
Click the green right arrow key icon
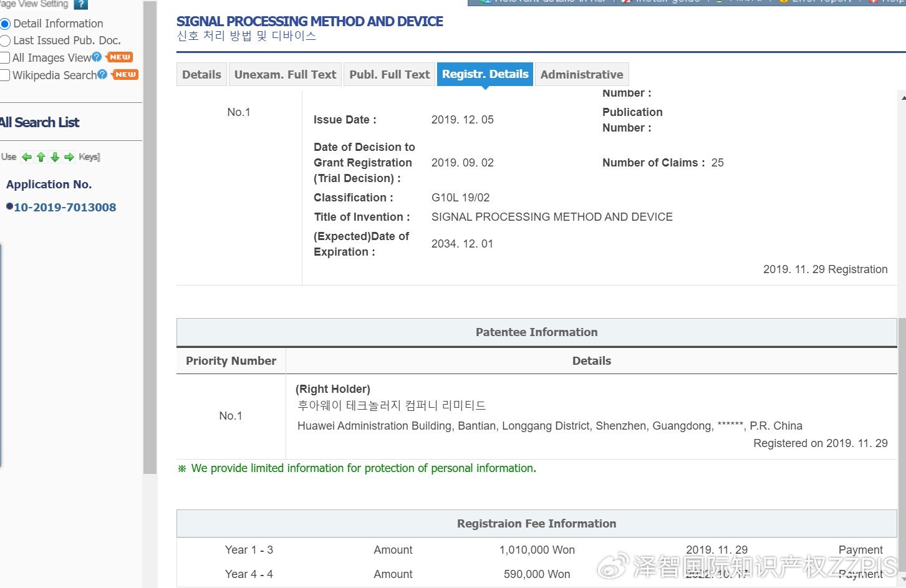(x=69, y=157)
